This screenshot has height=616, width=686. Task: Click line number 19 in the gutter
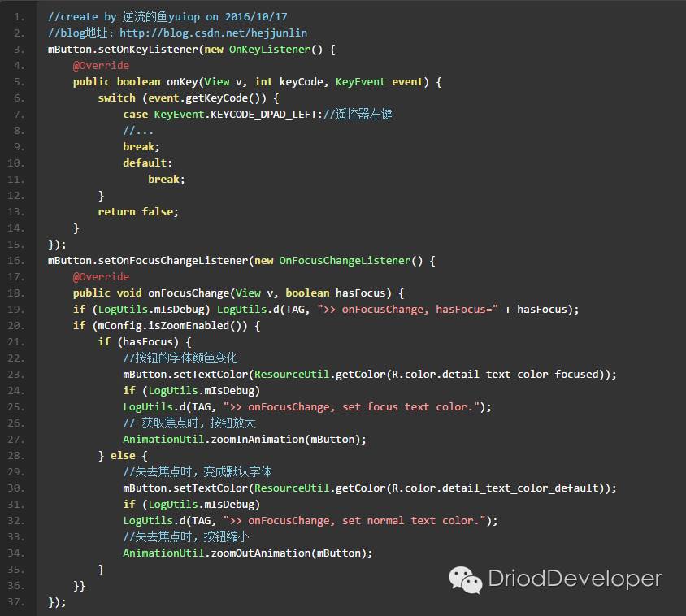pyautogui.click(x=15, y=310)
